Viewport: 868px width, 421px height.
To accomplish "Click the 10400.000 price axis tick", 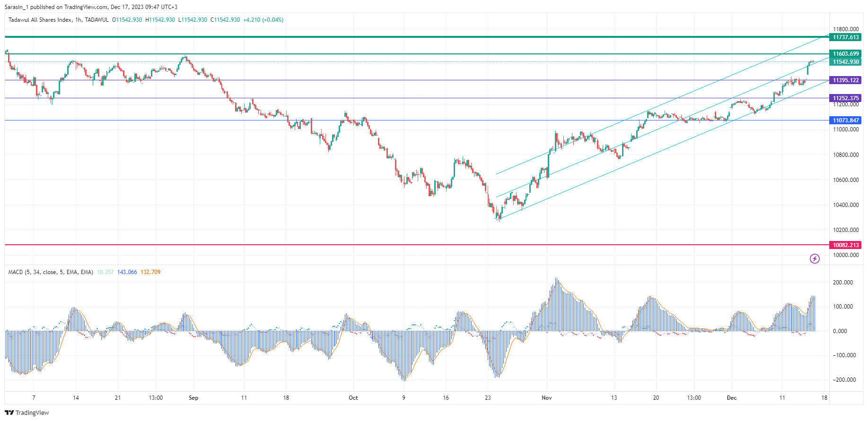I will pyautogui.click(x=846, y=205).
